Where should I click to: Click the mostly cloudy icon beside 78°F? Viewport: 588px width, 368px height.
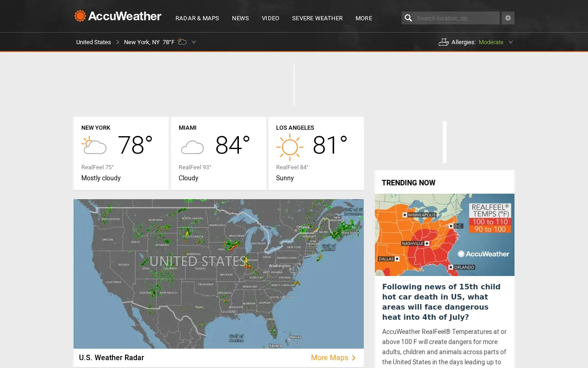click(x=182, y=41)
